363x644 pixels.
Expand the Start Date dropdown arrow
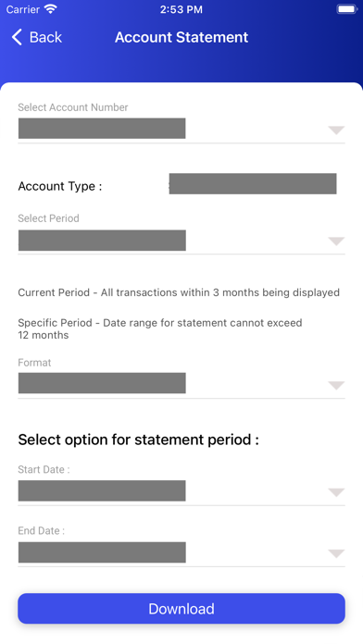[336, 492]
